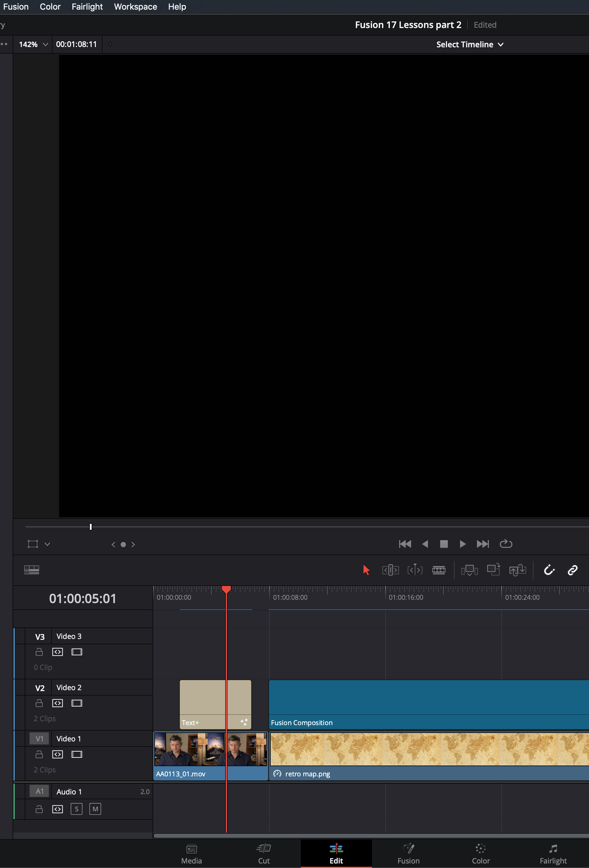
Task: Open Fusion menu in menu bar
Action: tap(16, 7)
